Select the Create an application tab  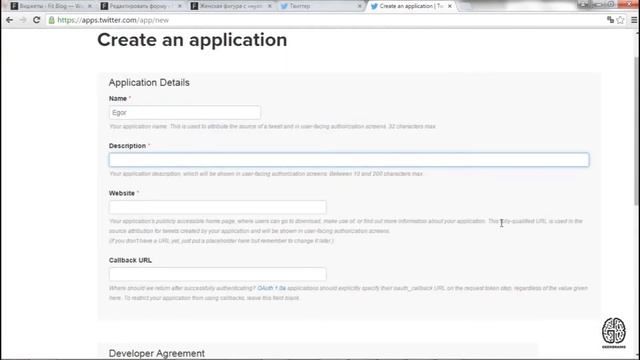click(410, 6)
